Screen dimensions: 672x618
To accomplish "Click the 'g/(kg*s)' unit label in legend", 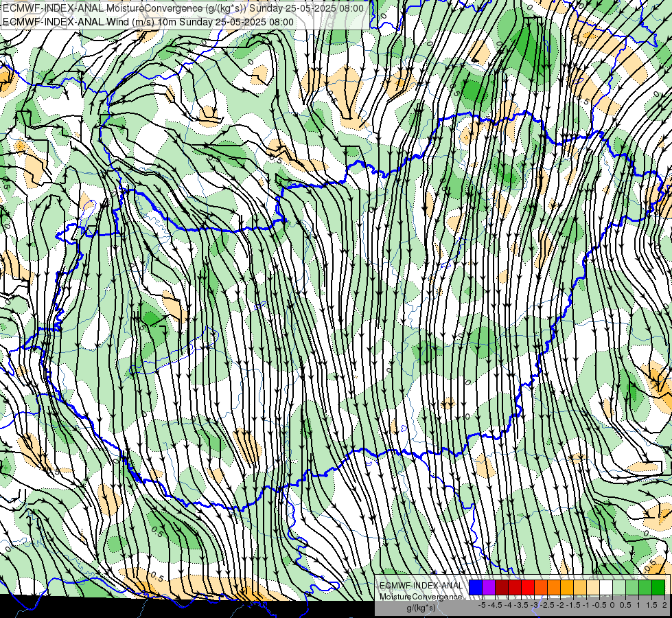I will (x=421, y=608).
